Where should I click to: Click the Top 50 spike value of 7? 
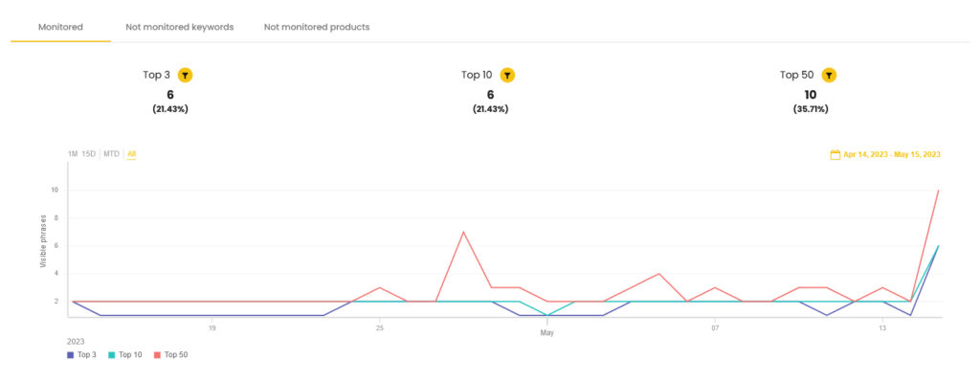pyautogui.click(x=463, y=232)
